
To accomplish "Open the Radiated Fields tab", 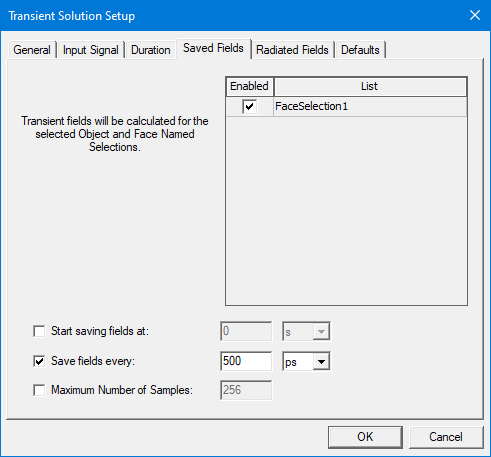I will [292, 50].
